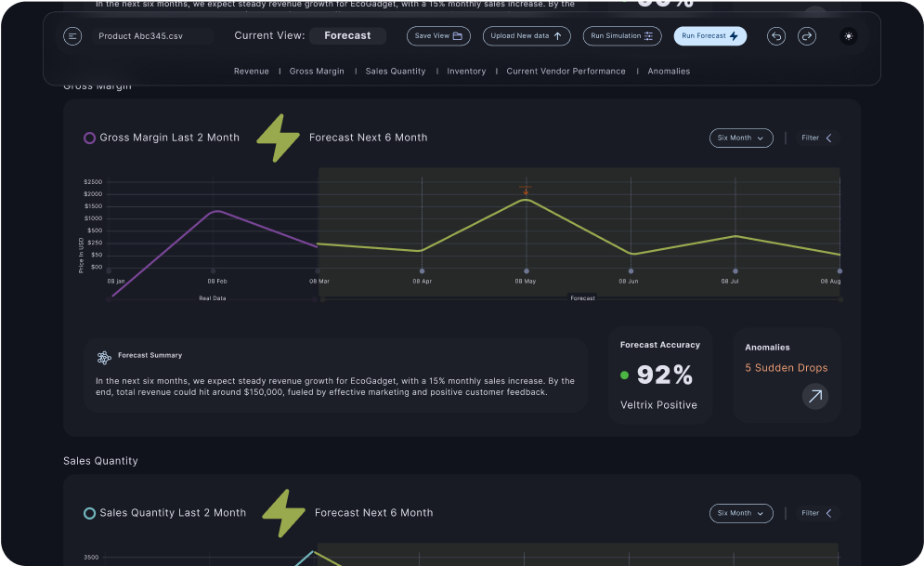Screen dimensions: 924x566
Task: Open Current Vendor Performance tab
Action: (566, 71)
